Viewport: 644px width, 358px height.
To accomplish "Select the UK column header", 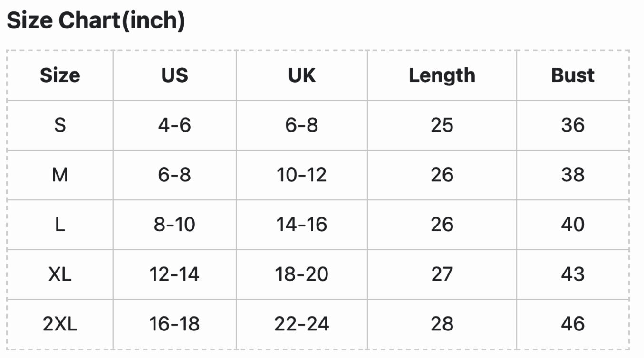I will (x=302, y=75).
